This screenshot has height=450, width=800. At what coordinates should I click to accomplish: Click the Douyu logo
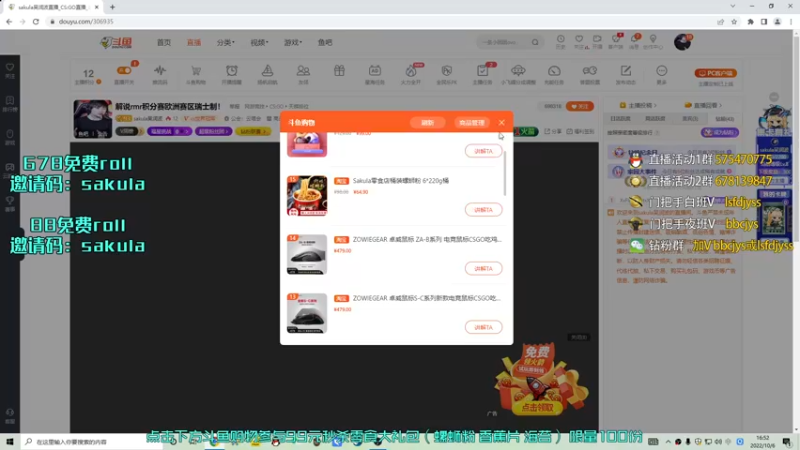(x=116, y=42)
